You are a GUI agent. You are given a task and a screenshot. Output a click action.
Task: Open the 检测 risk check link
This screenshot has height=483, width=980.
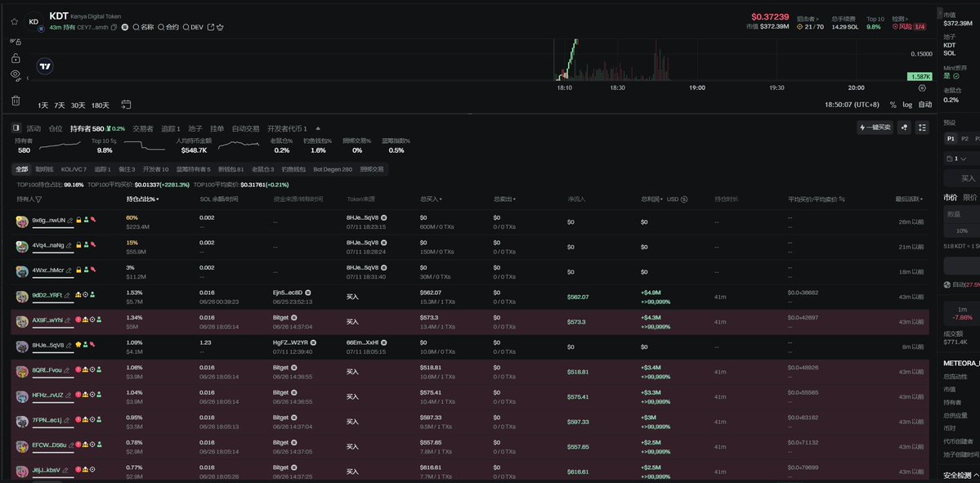point(899,20)
